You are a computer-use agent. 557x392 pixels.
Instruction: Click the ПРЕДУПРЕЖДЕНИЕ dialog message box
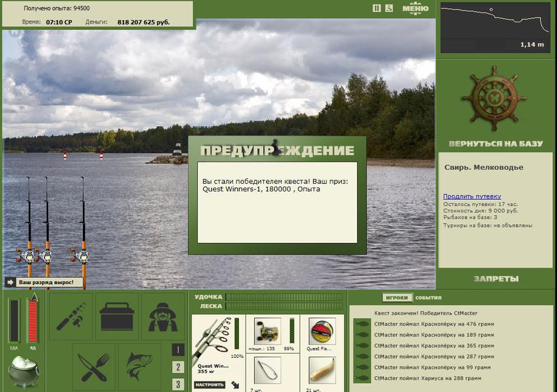click(x=277, y=203)
